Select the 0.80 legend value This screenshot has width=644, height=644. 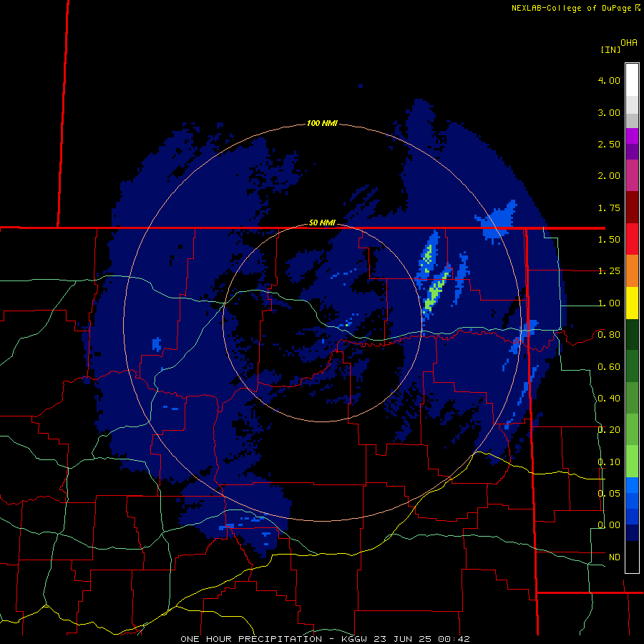(609, 335)
